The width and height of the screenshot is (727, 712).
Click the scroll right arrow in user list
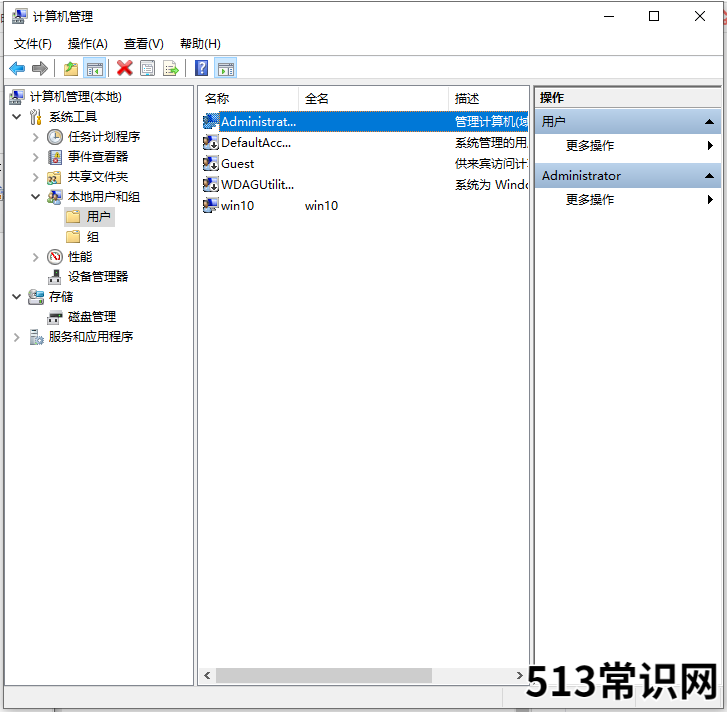pos(520,675)
